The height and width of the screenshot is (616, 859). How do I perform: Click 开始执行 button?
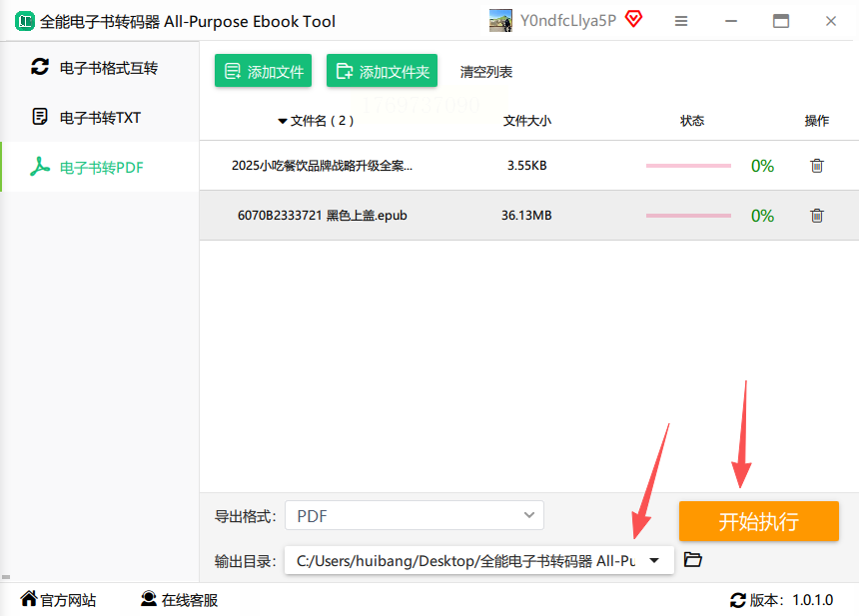coord(759,521)
